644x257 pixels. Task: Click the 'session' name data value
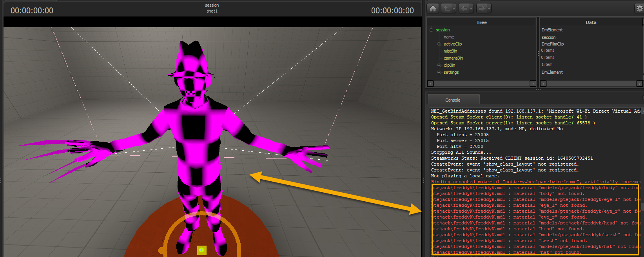[x=548, y=37]
